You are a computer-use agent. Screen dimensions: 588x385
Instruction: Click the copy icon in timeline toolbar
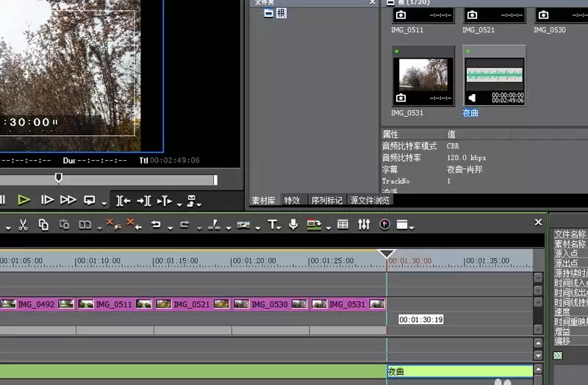coord(43,225)
